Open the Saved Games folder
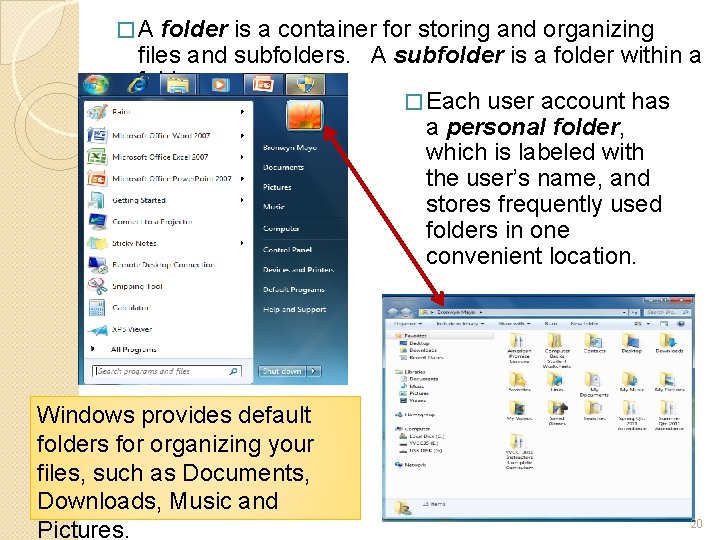720x540 pixels. (557, 413)
